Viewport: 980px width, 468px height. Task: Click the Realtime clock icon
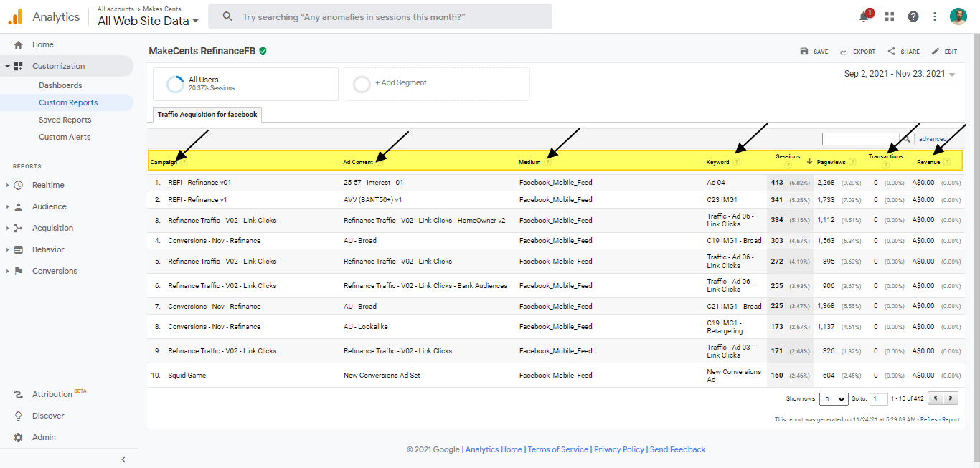19,185
